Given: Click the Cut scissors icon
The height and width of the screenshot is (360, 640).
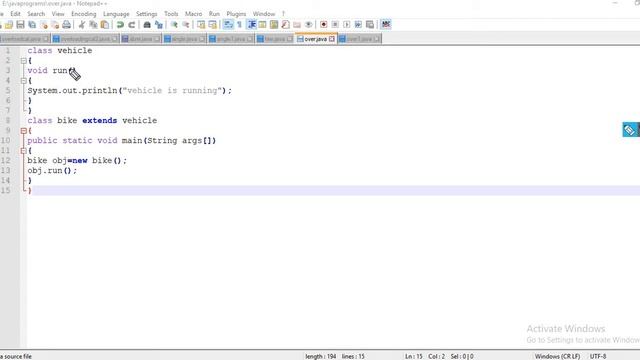Looking at the screenshot, I should click(82, 25).
